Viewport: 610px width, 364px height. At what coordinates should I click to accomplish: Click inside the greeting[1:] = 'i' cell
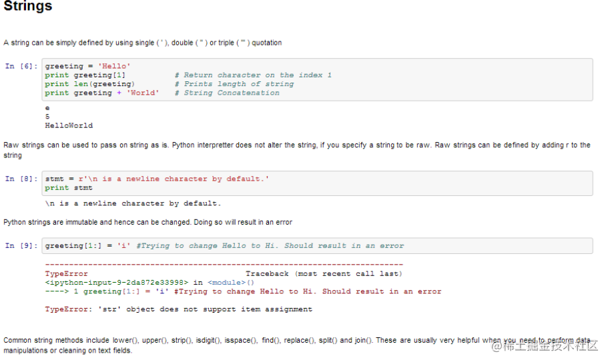point(317,245)
